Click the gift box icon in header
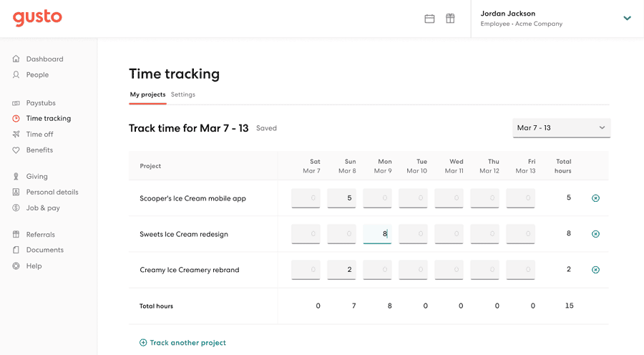This screenshot has height=355, width=644. (450, 19)
